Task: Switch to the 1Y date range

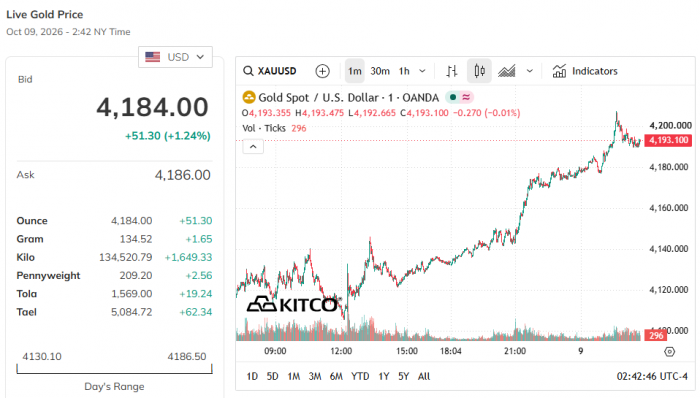Action: click(x=384, y=377)
